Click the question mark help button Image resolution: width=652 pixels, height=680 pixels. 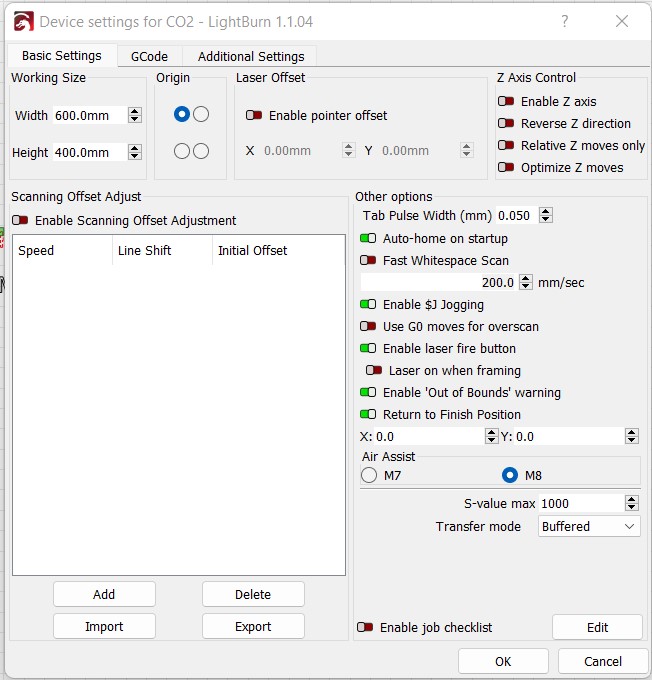(x=564, y=21)
